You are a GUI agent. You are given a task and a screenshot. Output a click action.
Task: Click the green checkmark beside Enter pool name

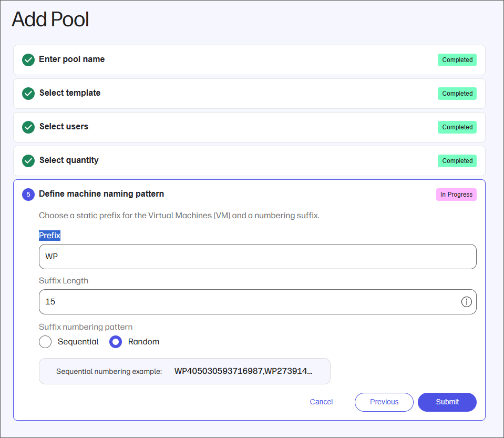click(28, 60)
